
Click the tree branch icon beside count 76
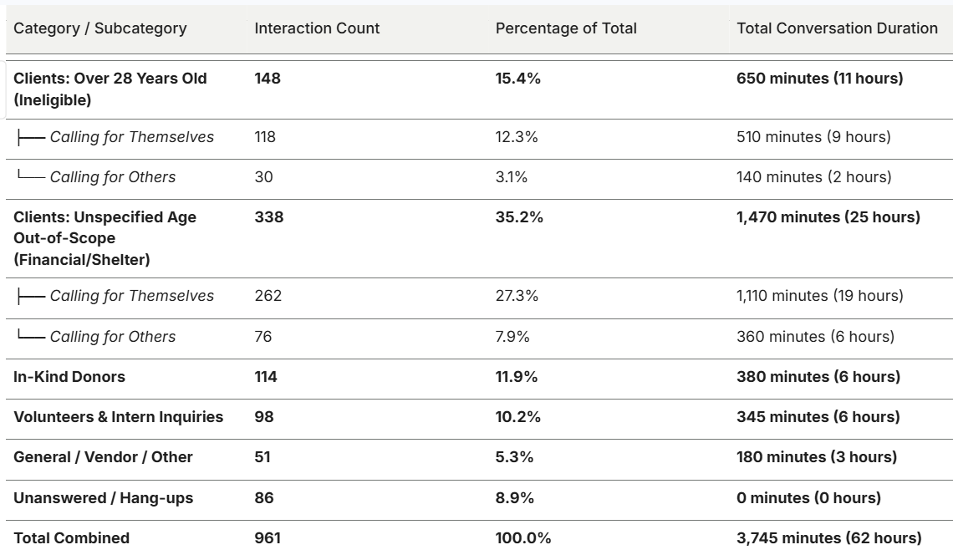tap(31, 334)
